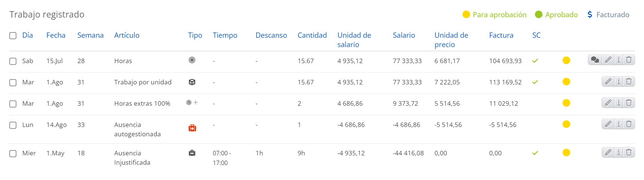Sort by the Artículo column header
Screen dimensions: 644x180
pyautogui.click(x=127, y=35)
